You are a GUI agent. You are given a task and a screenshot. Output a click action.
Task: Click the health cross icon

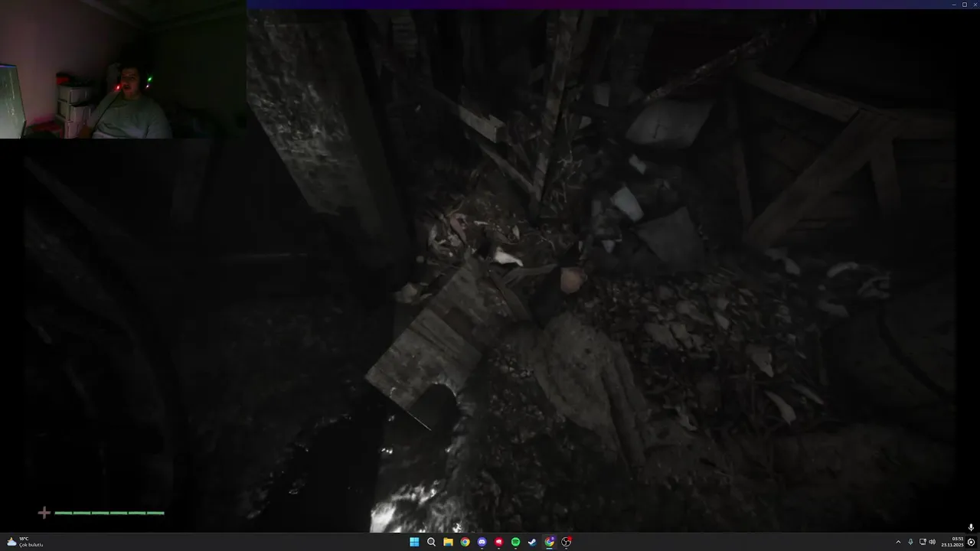point(44,513)
